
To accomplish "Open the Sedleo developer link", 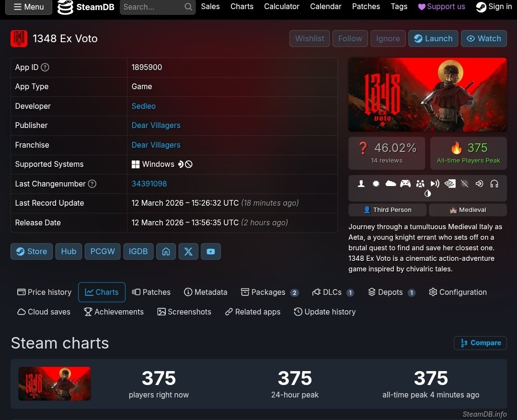I will pos(143,106).
